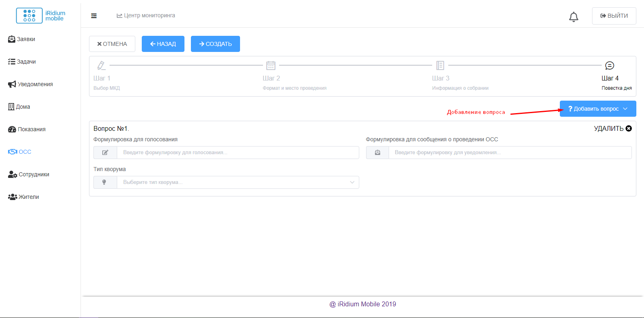Open Дома in the sidebar

tap(19, 107)
